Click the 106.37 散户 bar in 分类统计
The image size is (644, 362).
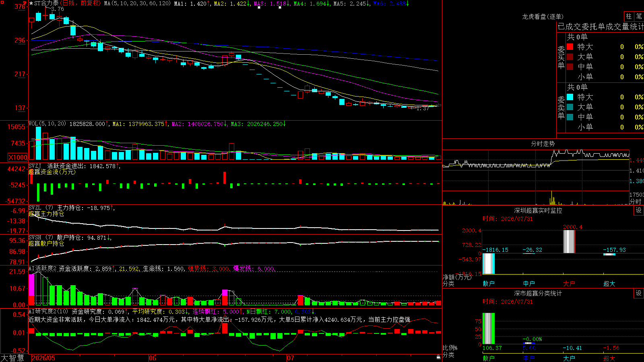click(489, 328)
